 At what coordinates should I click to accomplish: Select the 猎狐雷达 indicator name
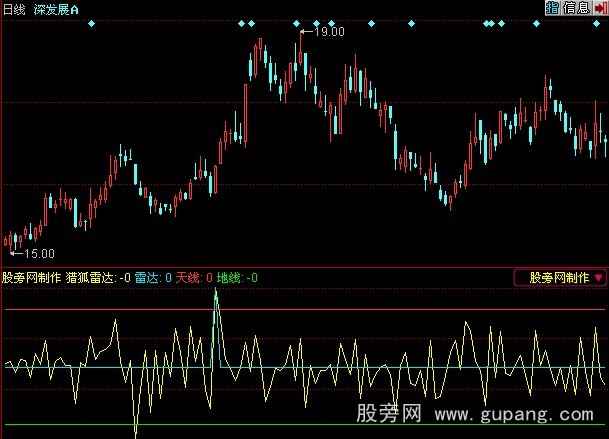[90, 277]
